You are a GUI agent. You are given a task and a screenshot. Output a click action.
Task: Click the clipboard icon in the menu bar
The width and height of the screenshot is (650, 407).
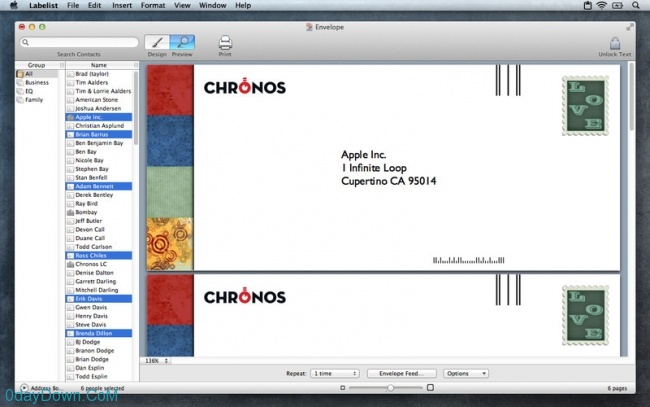[x=587, y=5]
